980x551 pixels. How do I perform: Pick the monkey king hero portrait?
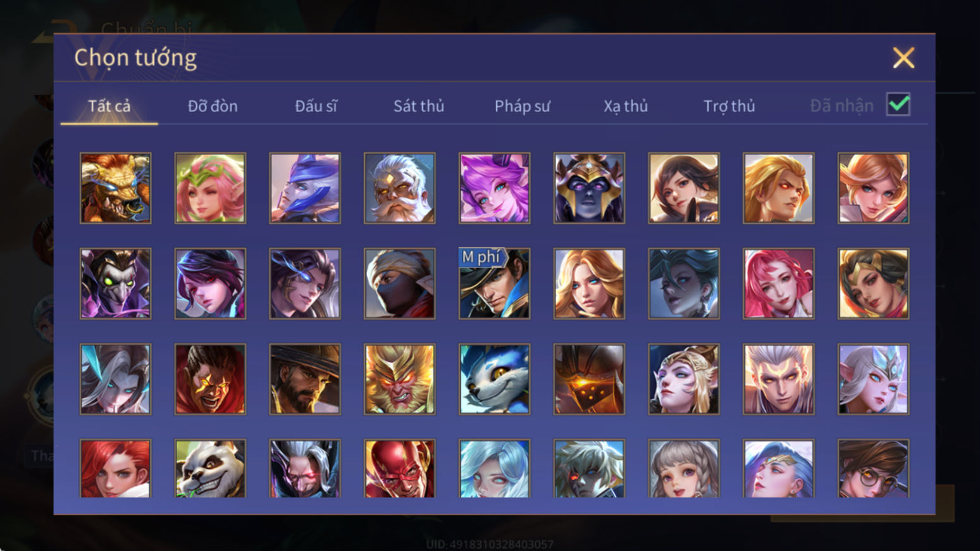pos(399,379)
